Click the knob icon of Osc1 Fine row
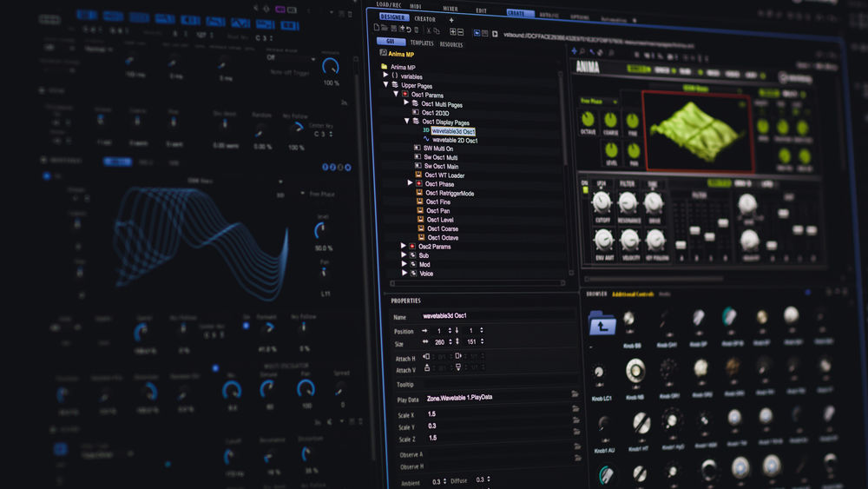Image resolution: width=868 pixels, height=489 pixels. [419, 202]
